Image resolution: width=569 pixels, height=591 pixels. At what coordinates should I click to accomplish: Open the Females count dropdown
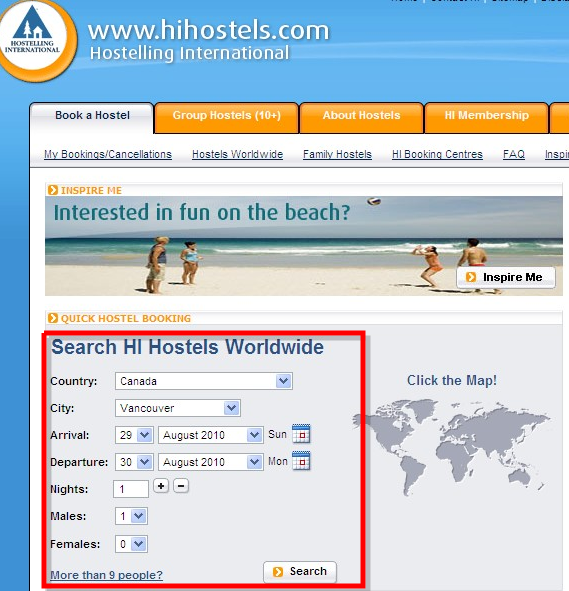pos(131,544)
